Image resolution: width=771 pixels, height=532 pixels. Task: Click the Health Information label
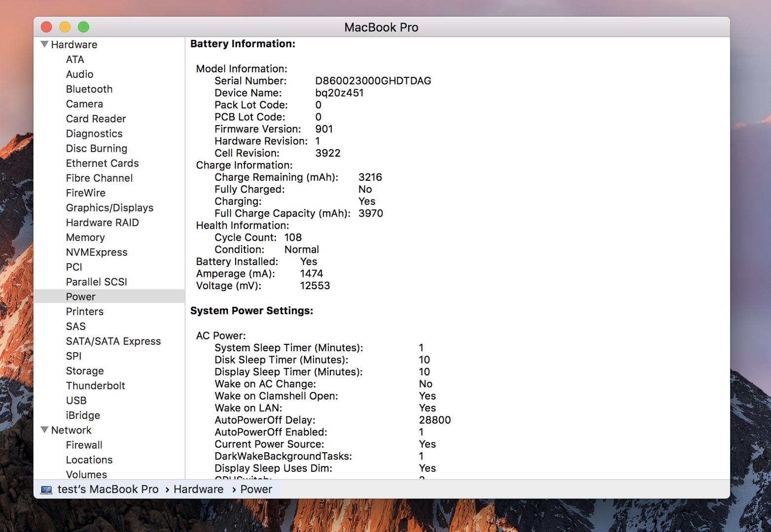[243, 226]
